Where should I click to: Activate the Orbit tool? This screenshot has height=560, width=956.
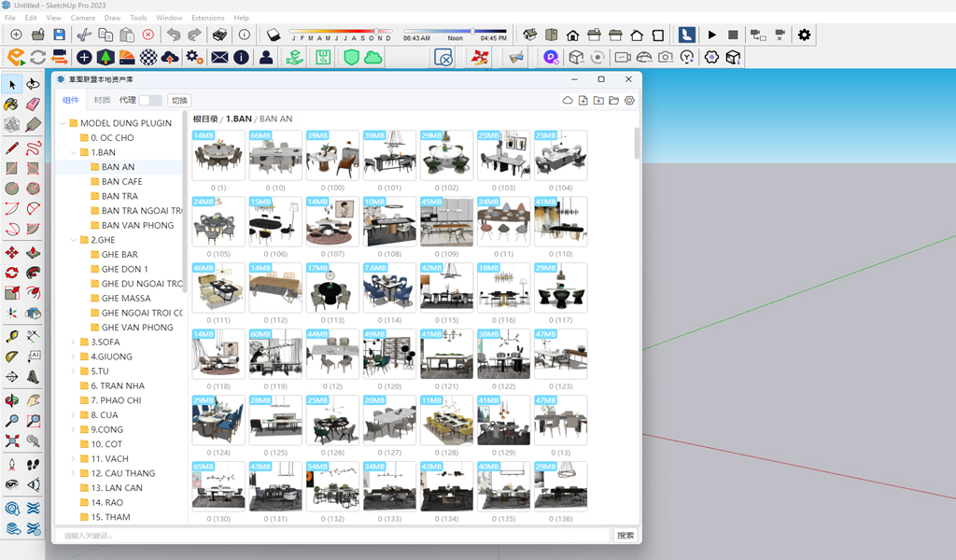12,402
